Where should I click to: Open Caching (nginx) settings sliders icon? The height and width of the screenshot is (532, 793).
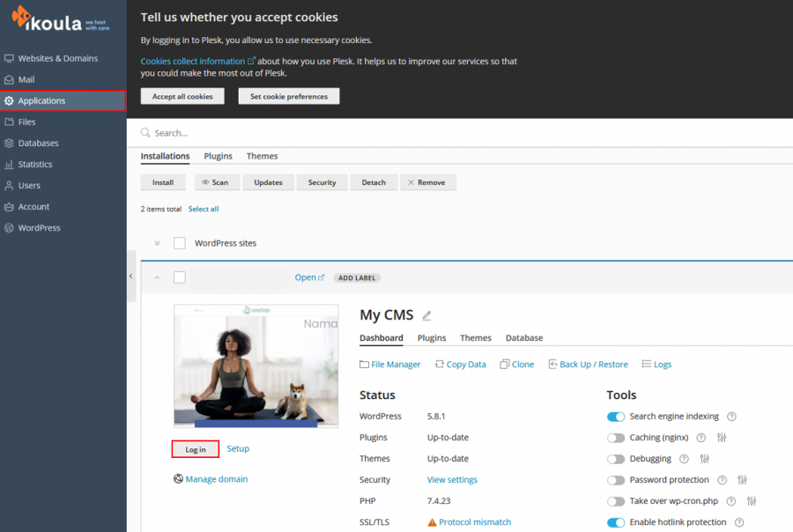point(722,438)
